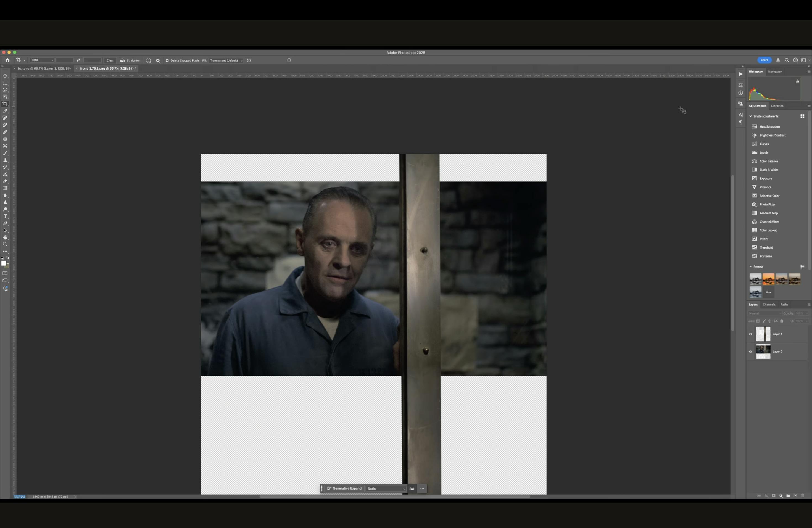The width and height of the screenshot is (812, 528).
Task: Select the Brush tool
Action: click(x=5, y=153)
